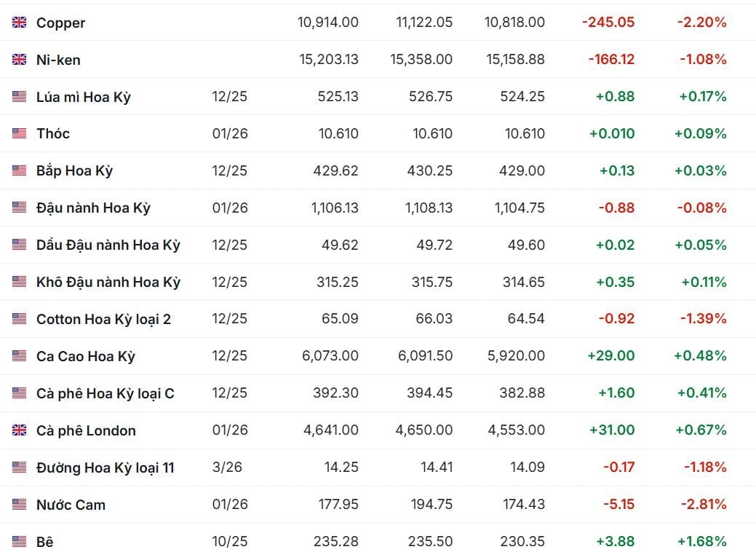Click the Cà phê London link
The image size is (756, 560).
[x=86, y=430]
